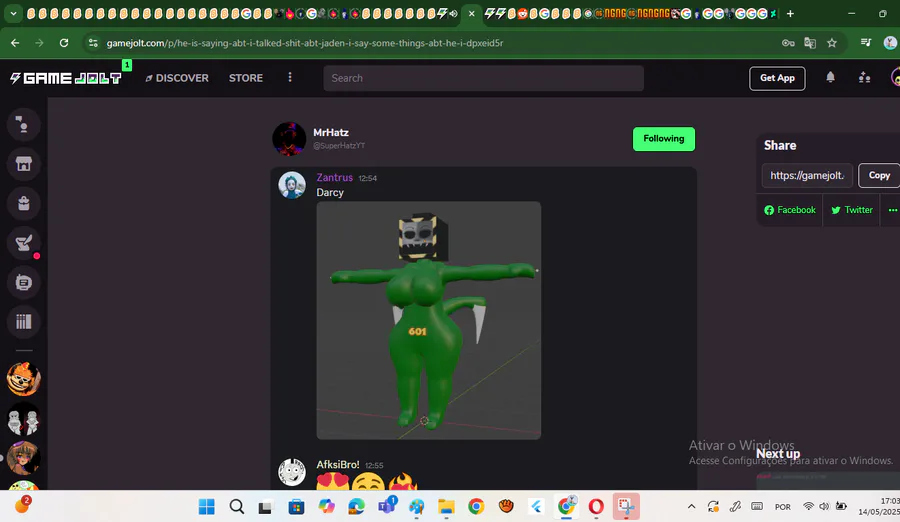900x522 pixels.
Task: Click the Zantrus username
Action: pos(335,177)
